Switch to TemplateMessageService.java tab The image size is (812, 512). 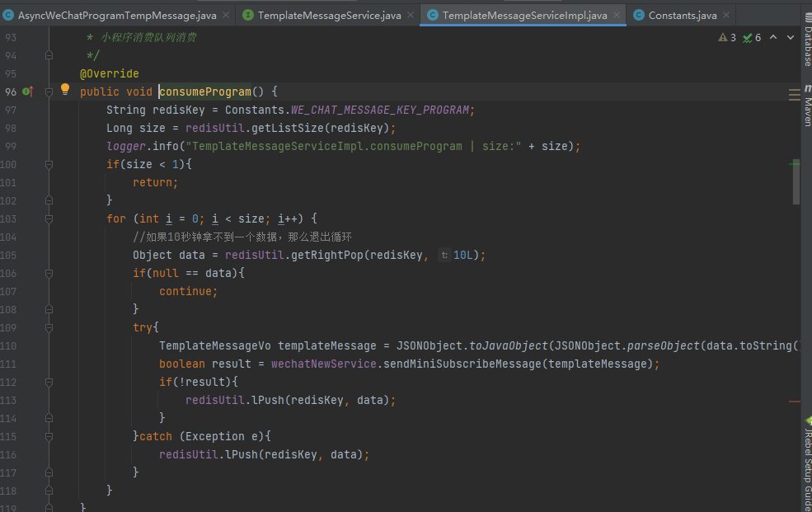(x=330, y=16)
